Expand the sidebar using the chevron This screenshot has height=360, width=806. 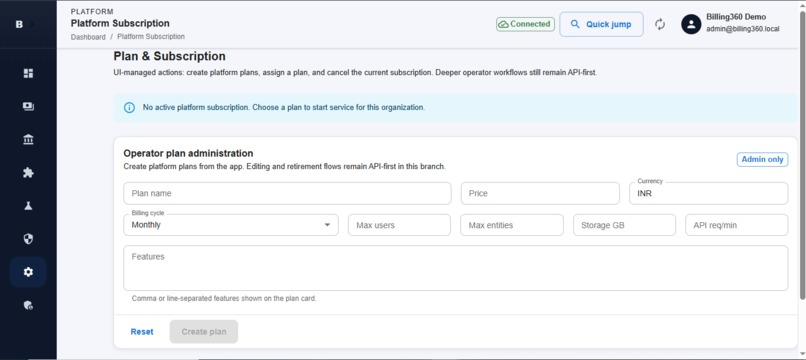click(x=32, y=24)
